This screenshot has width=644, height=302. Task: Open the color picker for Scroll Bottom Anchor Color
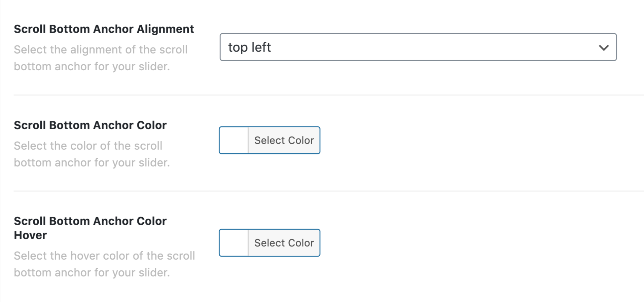tap(284, 140)
